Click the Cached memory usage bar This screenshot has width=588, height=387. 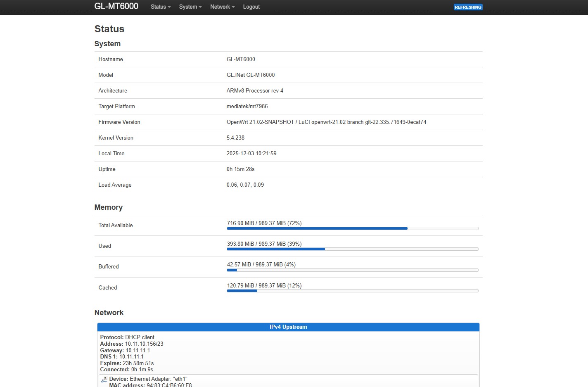point(352,291)
